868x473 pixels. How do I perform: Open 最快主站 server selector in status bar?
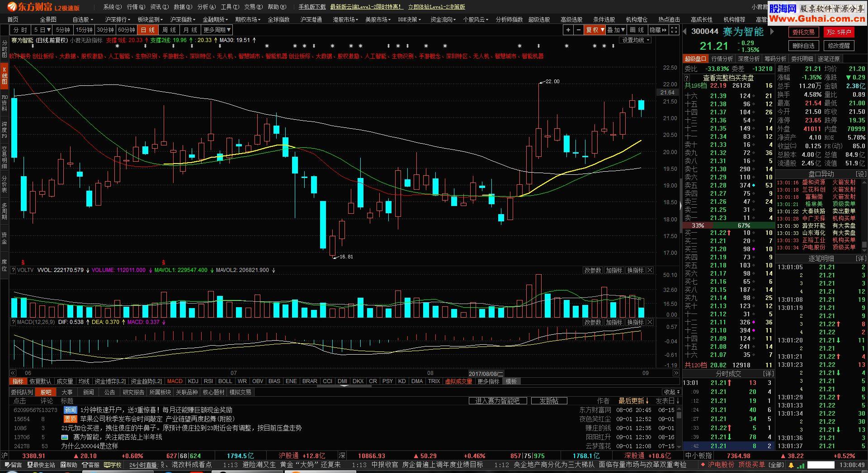click(x=41, y=464)
